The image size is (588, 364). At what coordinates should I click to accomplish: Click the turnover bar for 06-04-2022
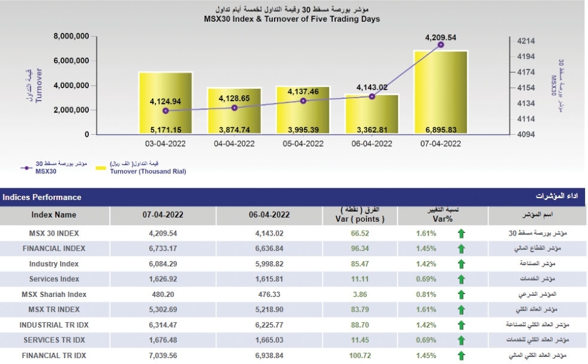point(372,114)
